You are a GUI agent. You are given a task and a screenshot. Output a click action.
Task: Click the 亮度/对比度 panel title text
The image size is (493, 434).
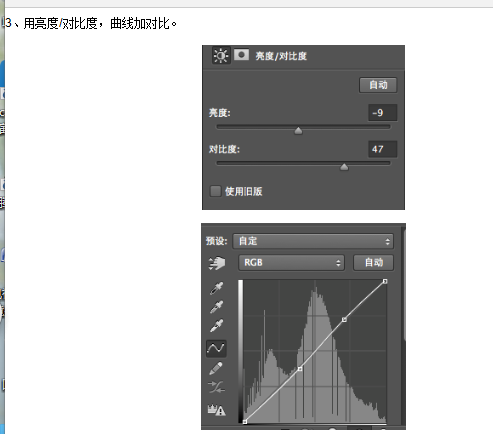click(281, 56)
